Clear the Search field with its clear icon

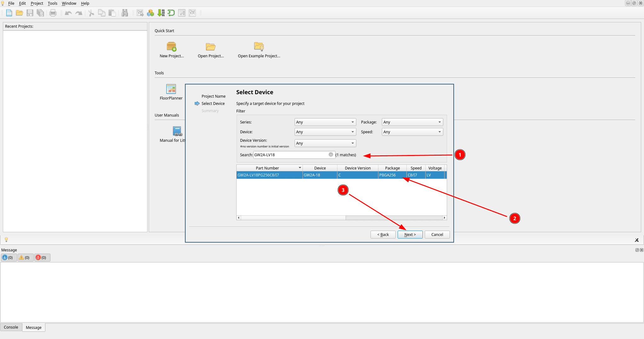coord(331,154)
